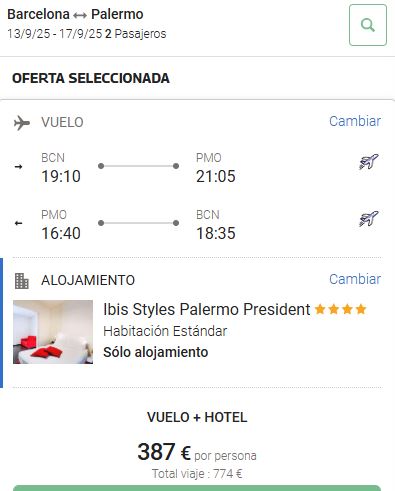This screenshot has width=395, height=491.
Task: Select the 19:10 BCN departure time
Action: coord(61,176)
